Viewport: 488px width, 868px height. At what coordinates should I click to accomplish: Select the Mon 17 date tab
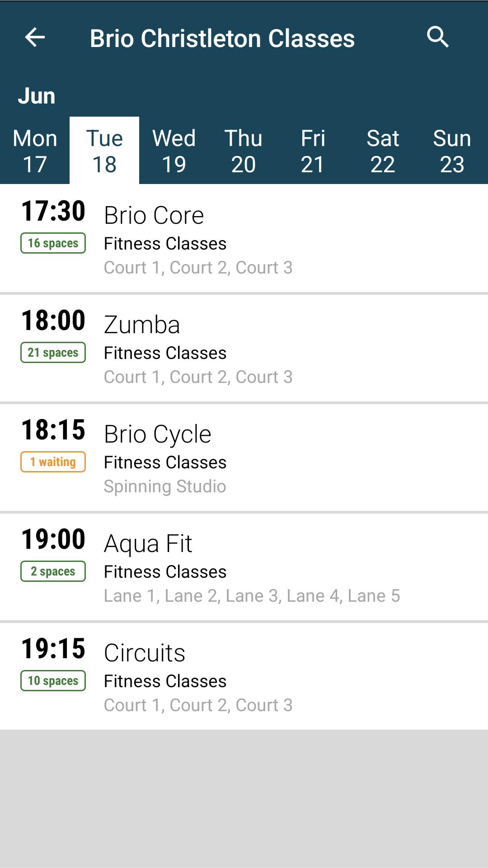(35, 151)
